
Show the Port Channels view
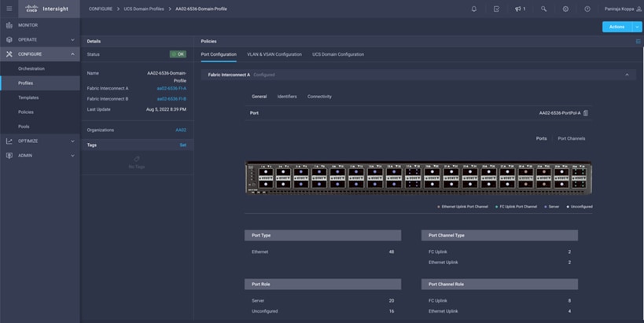coord(572,138)
